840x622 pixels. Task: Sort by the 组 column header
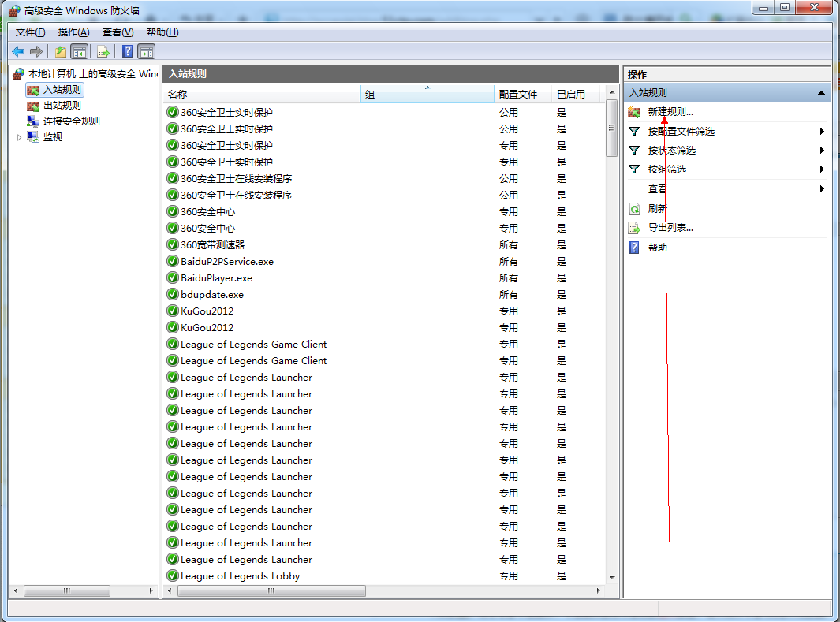pyautogui.click(x=427, y=95)
